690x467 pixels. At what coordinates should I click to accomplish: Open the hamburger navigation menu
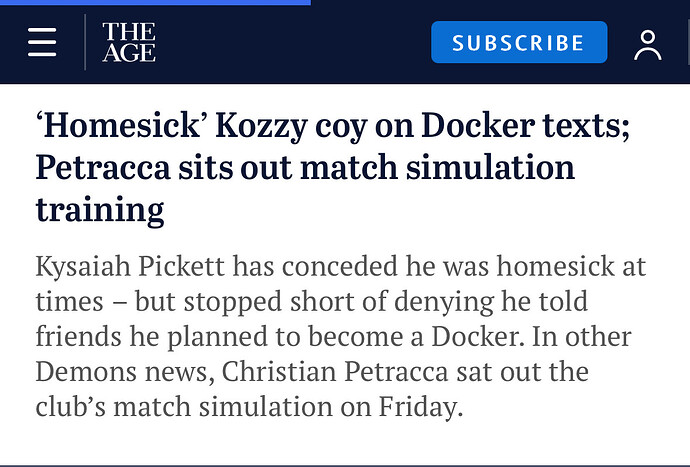coord(42,42)
